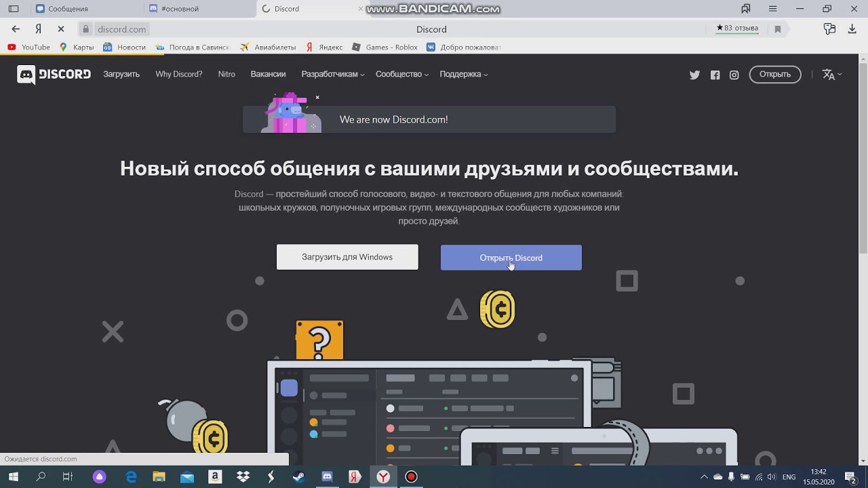Open Windows taskbar search
The height and width of the screenshot is (488, 868).
(41, 477)
